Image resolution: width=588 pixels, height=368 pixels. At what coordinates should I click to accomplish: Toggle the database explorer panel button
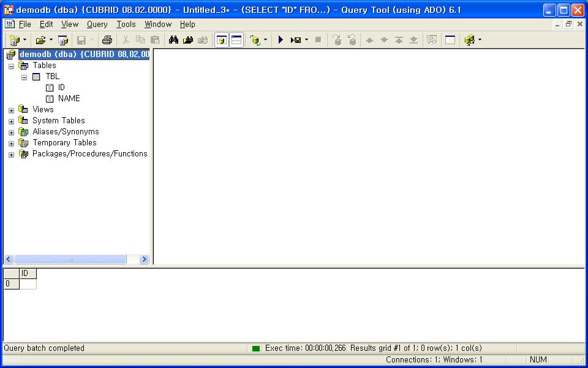click(x=222, y=40)
